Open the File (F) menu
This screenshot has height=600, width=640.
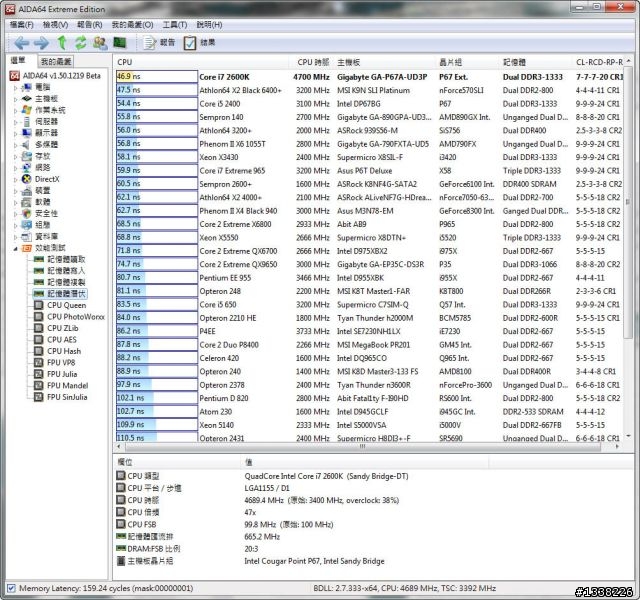(21, 25)
